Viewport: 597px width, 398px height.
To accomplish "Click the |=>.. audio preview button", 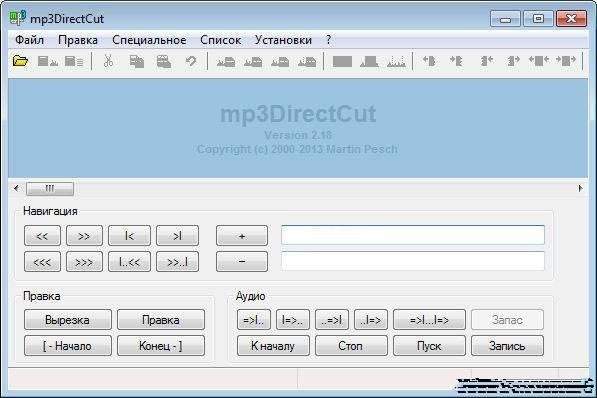I will pyautogui.click(x=293, y=320).
